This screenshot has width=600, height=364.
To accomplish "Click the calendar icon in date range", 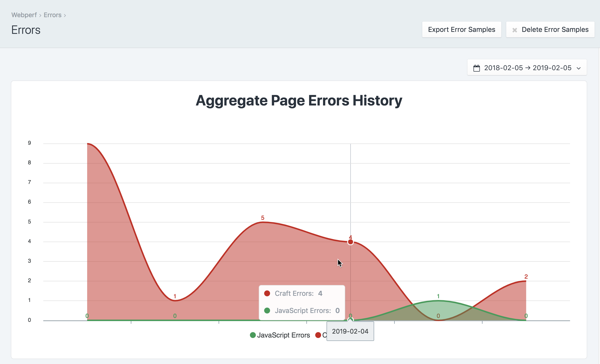I will coord(477,68).
